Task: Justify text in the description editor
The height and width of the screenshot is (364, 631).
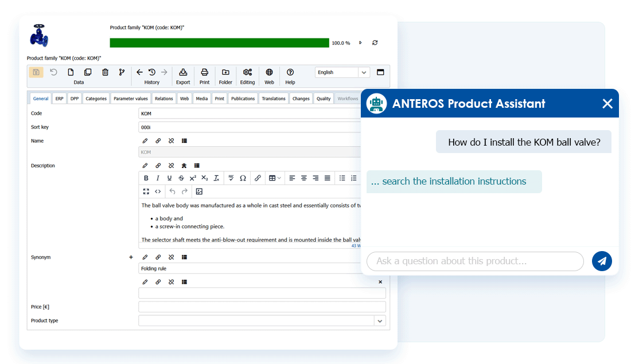Action: pyautogui.click(x=328, y=178)
